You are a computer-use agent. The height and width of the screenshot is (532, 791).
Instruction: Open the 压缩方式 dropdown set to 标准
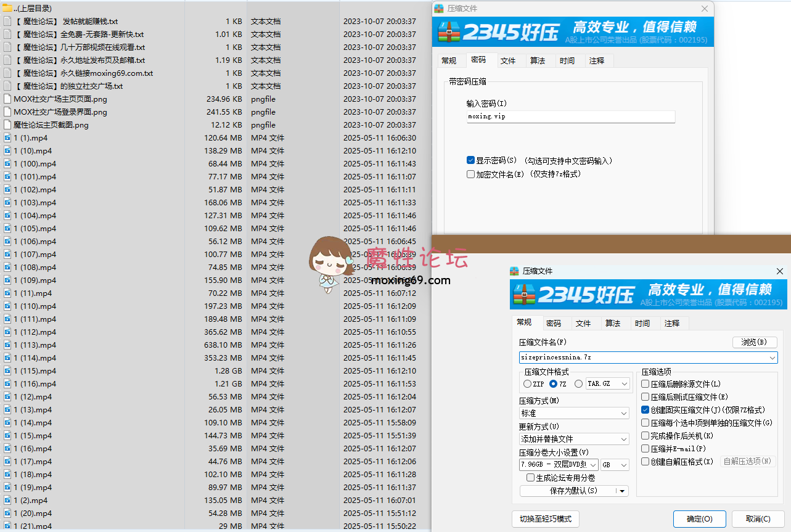tap(573, 413)
